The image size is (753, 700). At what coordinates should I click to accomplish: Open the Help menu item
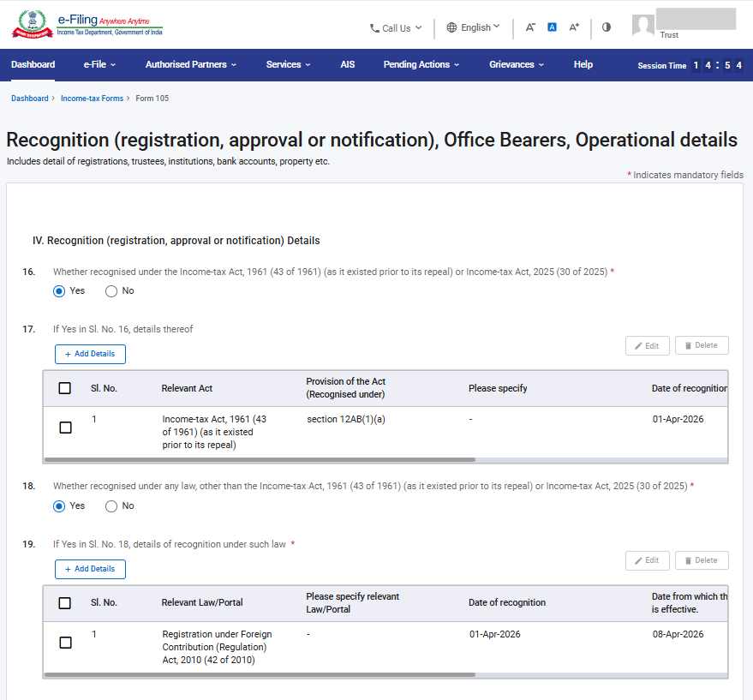[583, 65]
